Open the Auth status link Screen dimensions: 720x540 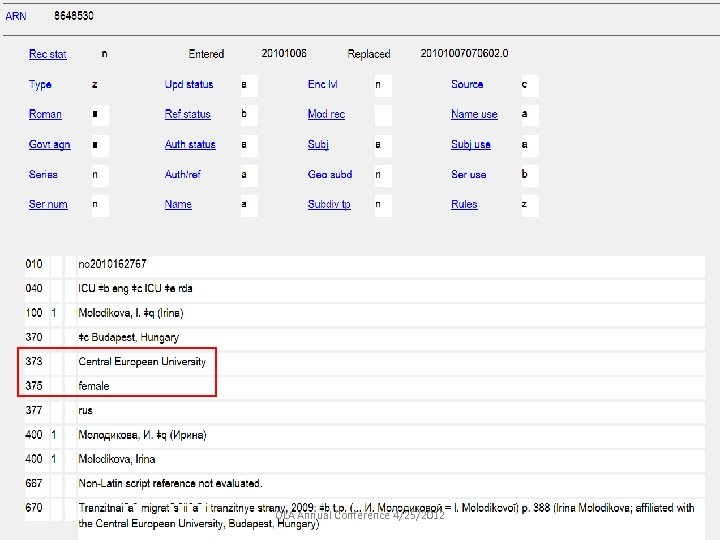tap(190, 145)
